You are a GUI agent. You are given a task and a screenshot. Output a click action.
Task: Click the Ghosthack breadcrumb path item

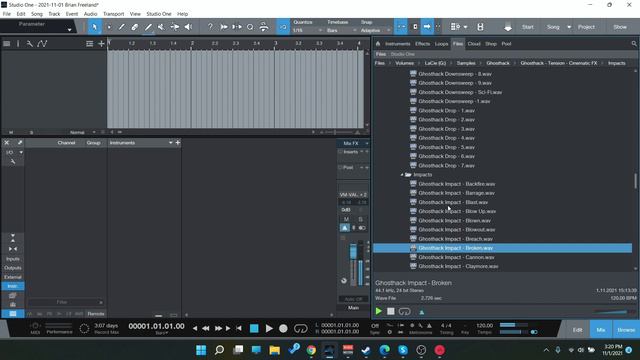pyautogui.click(x=498, y=63)
